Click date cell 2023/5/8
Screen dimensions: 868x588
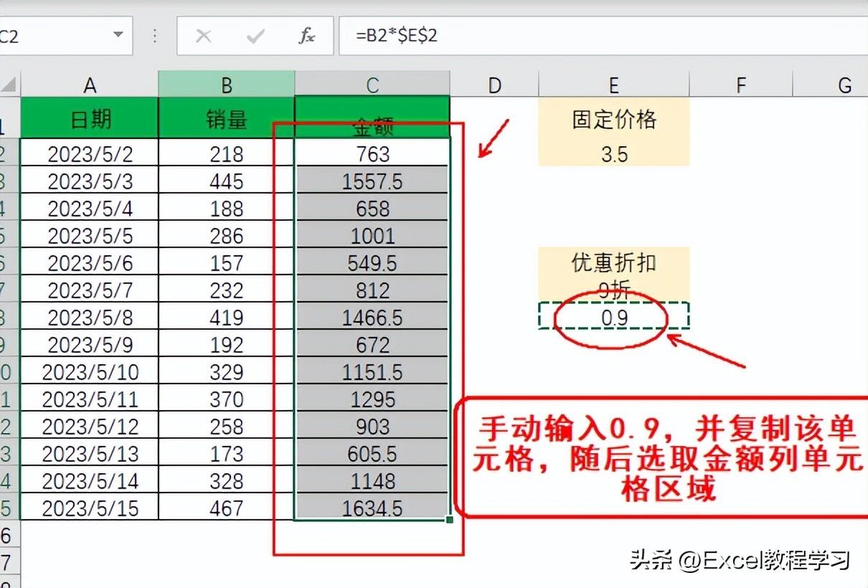click(90, 317)
